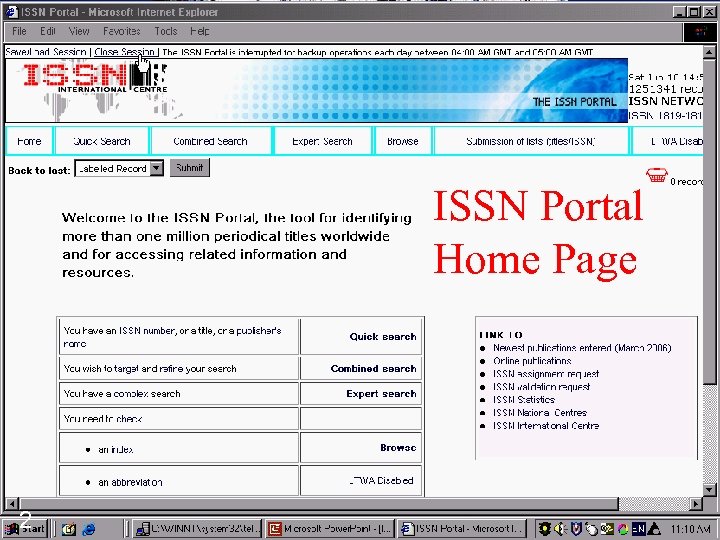Click the taskbar clock showing 11:10 AM
Image resolution: width=720 pixels, height=540 pixels.
[691, 529]
